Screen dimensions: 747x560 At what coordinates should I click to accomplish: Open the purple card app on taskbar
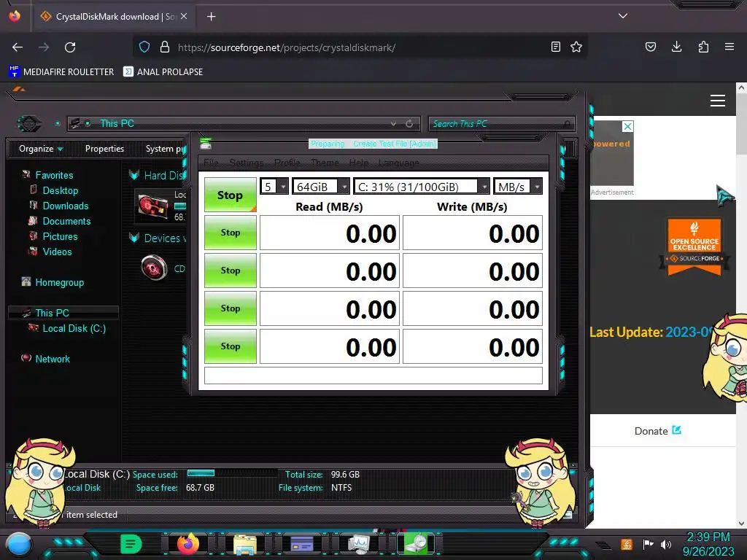pos(302,544)
